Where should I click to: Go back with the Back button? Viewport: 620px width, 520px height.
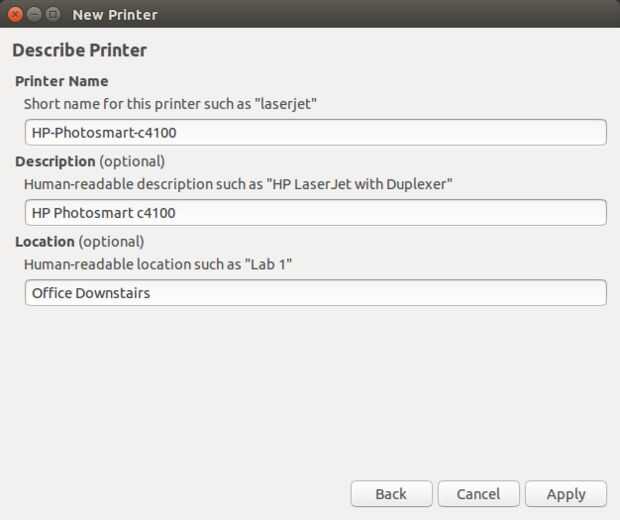[x=391, y=494]
